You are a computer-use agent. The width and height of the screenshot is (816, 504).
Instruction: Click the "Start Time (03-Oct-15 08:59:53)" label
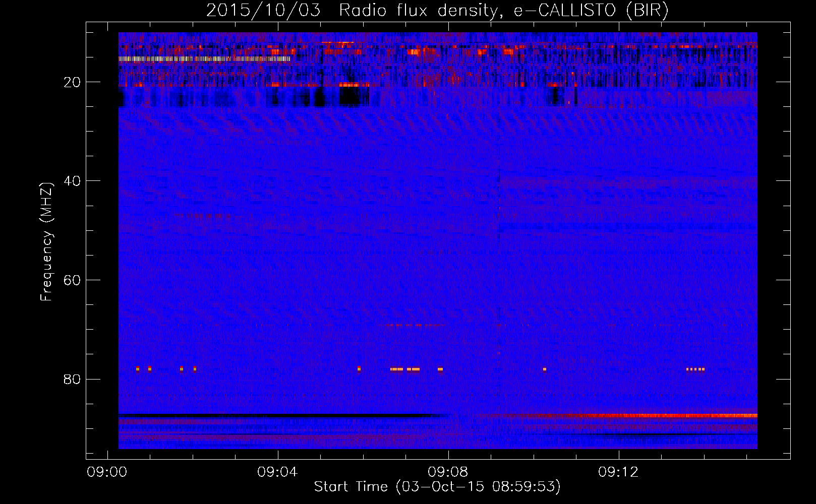click(x=437, y=487)
